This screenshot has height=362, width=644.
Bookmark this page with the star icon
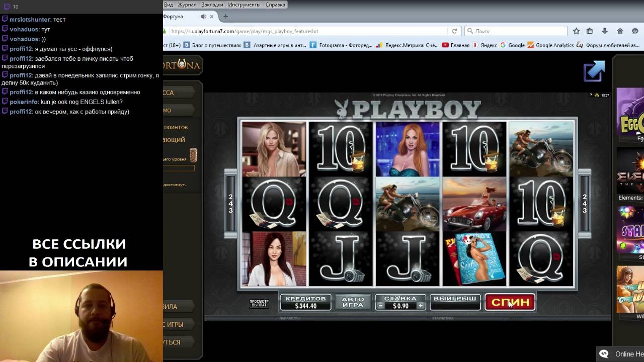(x=577, y=31)
